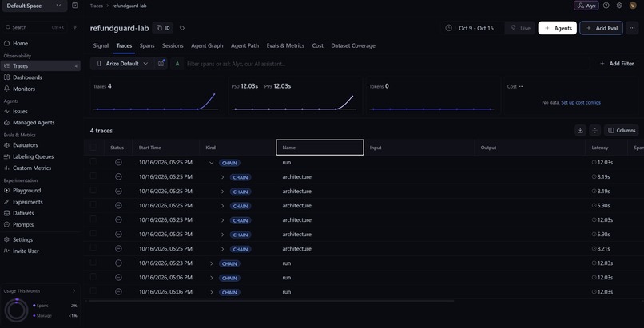This screenshot has width=644, height=328.
Task: Open sidebar filter icon next to Search
Action: pyautogui.click(x=75, y=27)
